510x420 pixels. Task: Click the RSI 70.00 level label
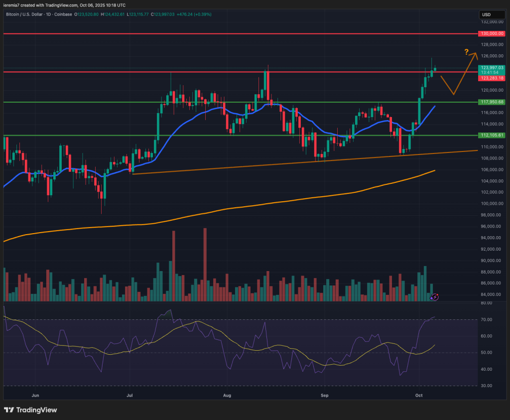(489, 319)
